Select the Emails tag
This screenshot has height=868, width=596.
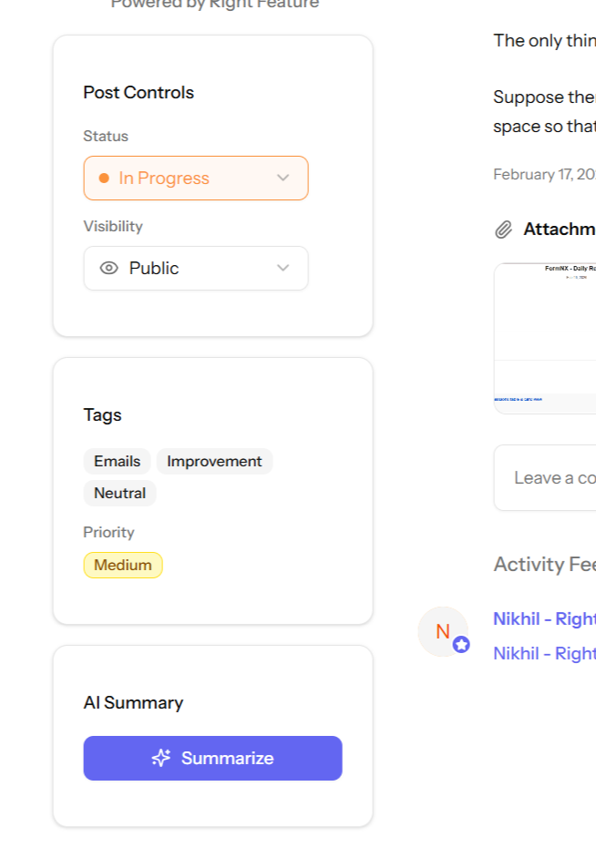tap(117, 461)
